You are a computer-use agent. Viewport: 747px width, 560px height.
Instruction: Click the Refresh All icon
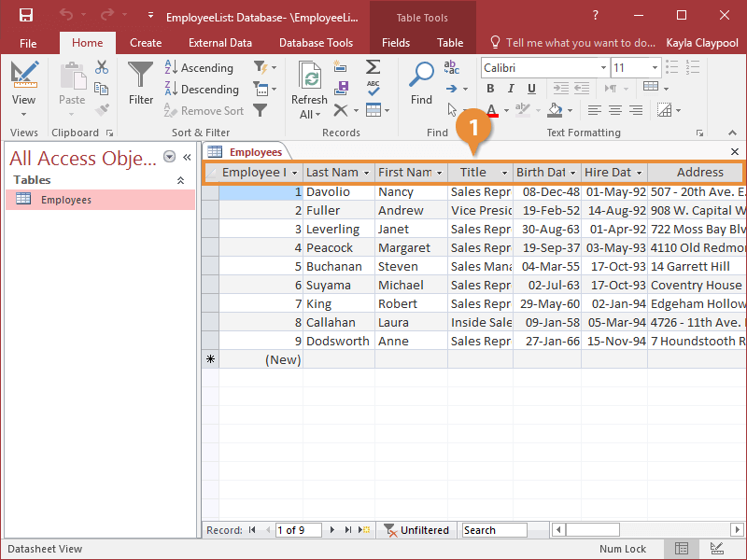click(x=309, y=79)
